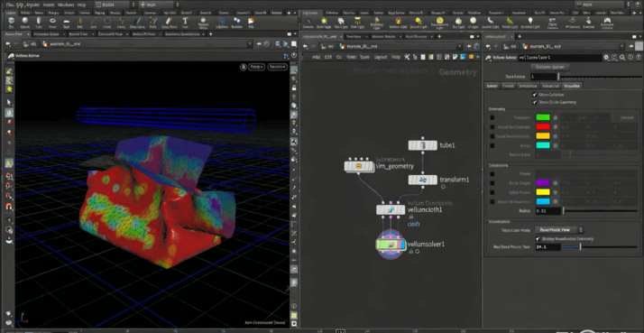Create a Box from the shelf

pos(12,23)
